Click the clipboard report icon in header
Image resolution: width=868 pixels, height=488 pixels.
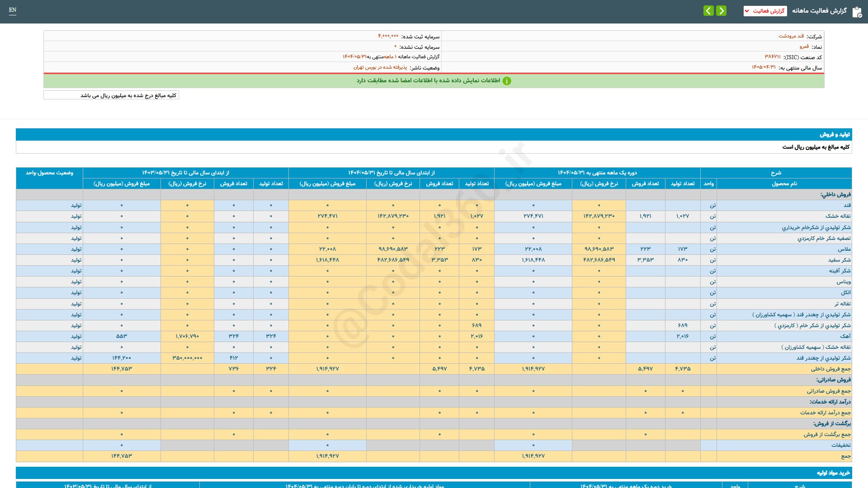[857, 12]
